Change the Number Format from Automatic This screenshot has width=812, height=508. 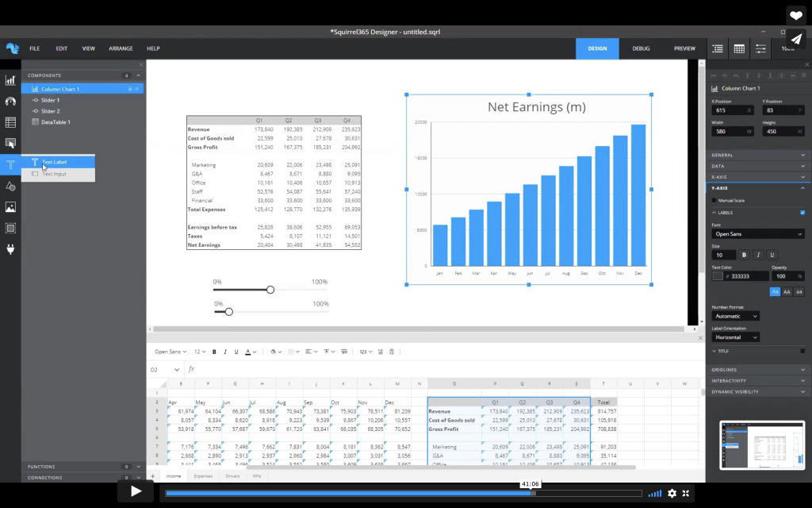point(735,316)
